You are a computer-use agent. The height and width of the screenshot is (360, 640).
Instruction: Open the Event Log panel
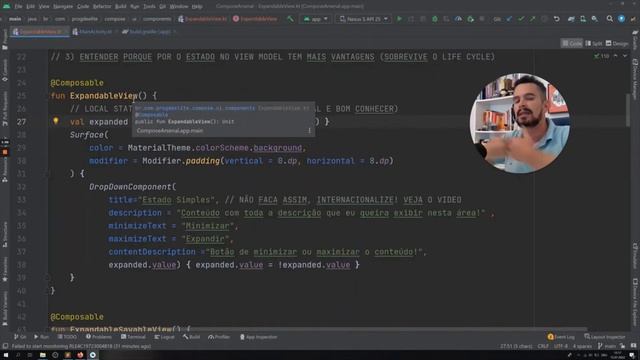[x=561, y=337]
